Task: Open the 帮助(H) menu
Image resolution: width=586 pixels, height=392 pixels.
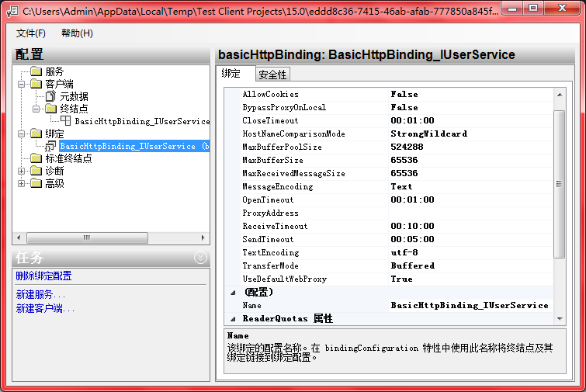Action: pyautogui.click(x=77, y=33)
